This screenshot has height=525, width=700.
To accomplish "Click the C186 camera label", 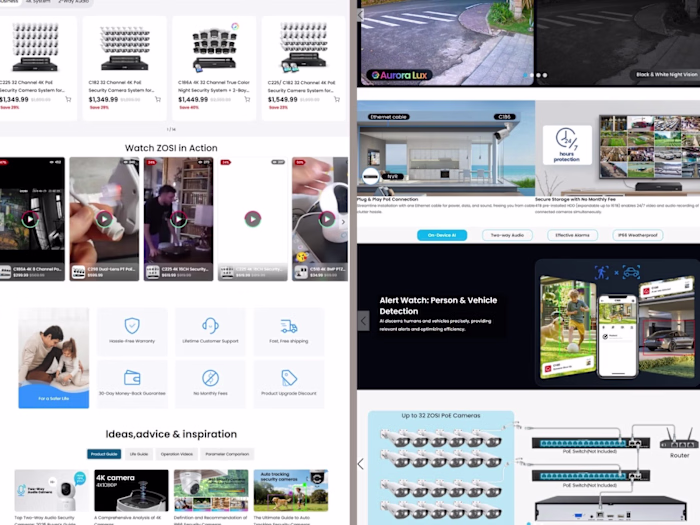I will click(x=504, y=117).
